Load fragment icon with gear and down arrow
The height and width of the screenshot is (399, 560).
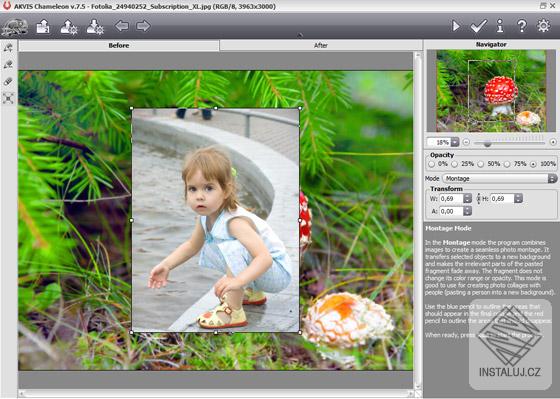pyautogui.click(x=95, y=27)
